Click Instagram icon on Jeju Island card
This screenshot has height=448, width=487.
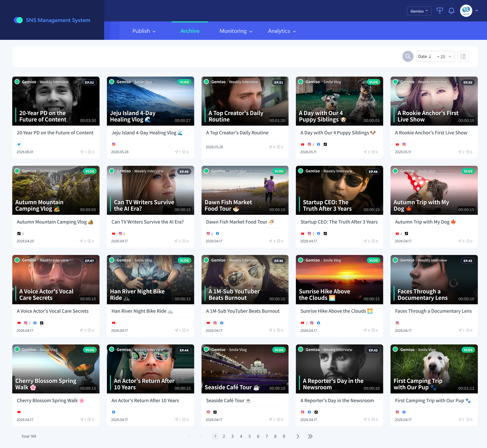113,144
